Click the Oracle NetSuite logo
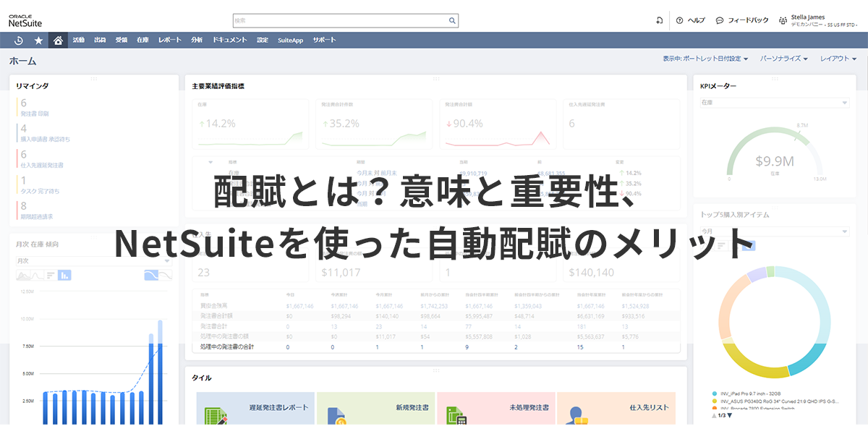 25,20
